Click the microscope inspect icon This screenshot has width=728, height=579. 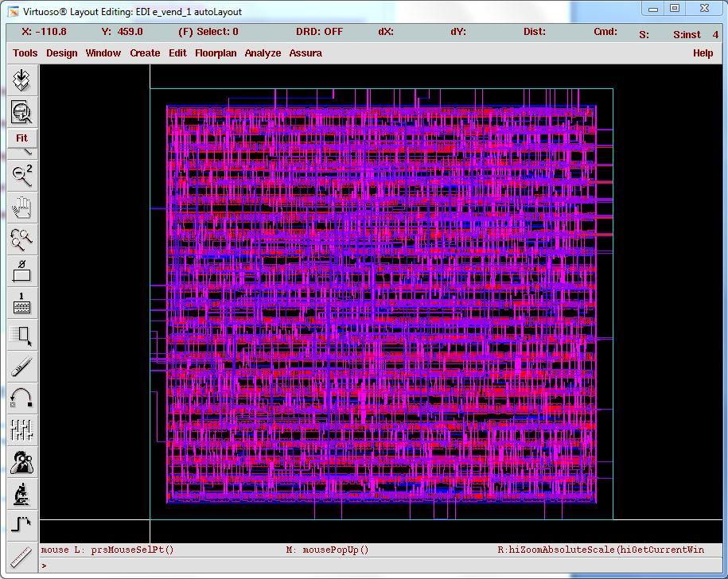tap(21, 494)
